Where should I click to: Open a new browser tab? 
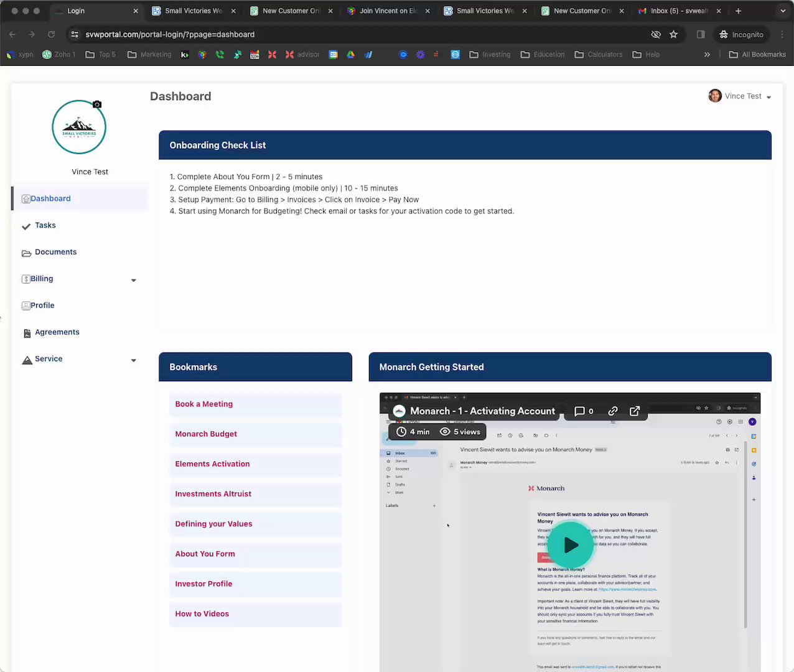(x=738, y=11)
